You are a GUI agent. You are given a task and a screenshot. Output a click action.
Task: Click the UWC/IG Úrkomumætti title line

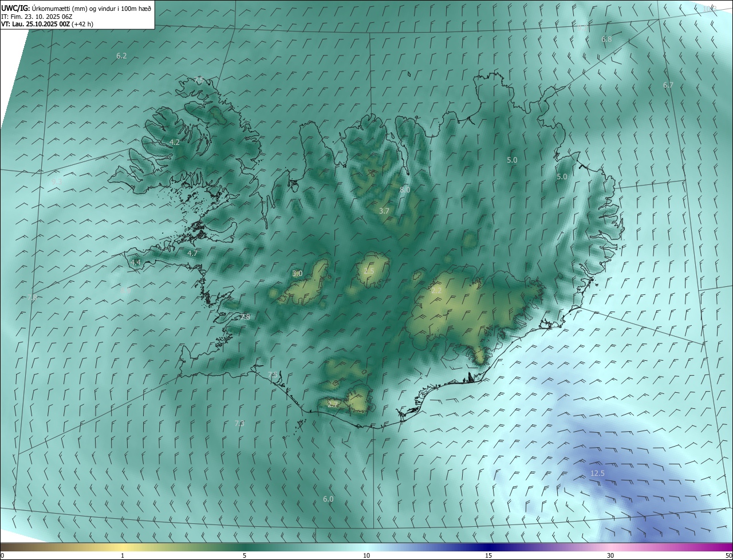tap(76, 7)
